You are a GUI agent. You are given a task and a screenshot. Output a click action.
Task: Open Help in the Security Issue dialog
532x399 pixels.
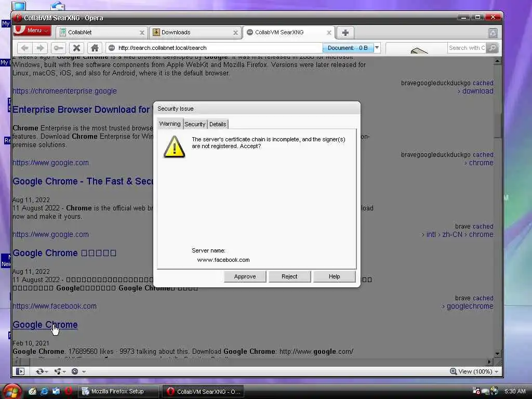334,276
